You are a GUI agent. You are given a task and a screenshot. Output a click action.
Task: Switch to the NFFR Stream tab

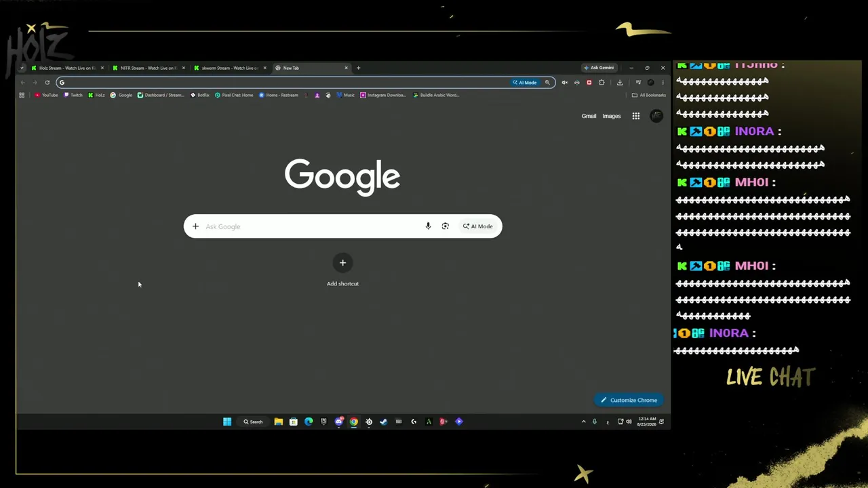pos(148,68)
